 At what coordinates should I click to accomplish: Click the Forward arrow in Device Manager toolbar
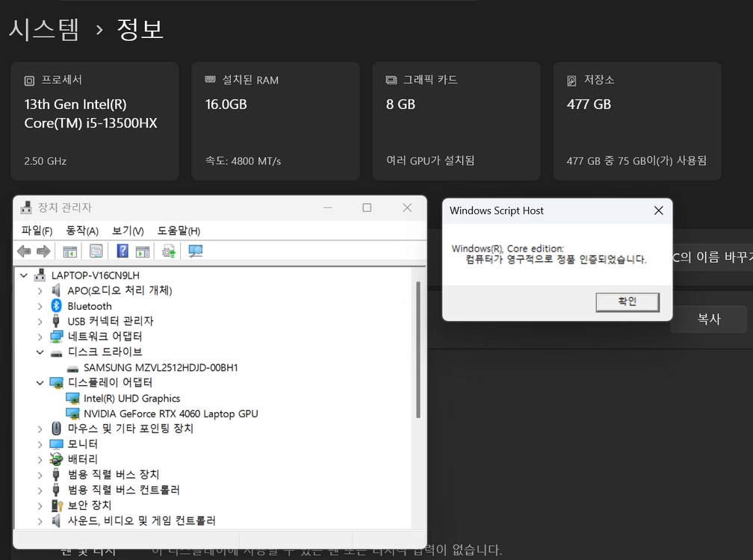(43, 251)
